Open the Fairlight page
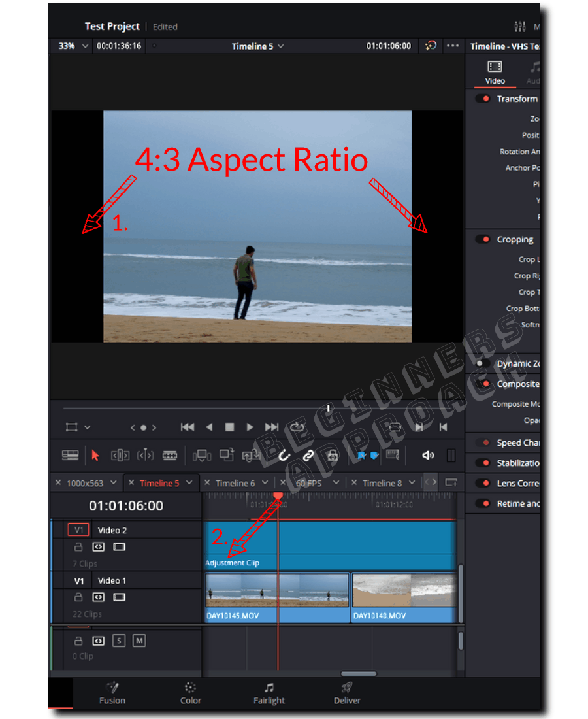 pos(269,693)
